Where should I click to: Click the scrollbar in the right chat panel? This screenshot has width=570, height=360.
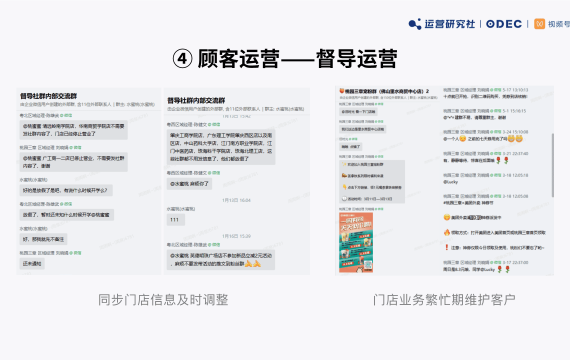tap(553, 165)
